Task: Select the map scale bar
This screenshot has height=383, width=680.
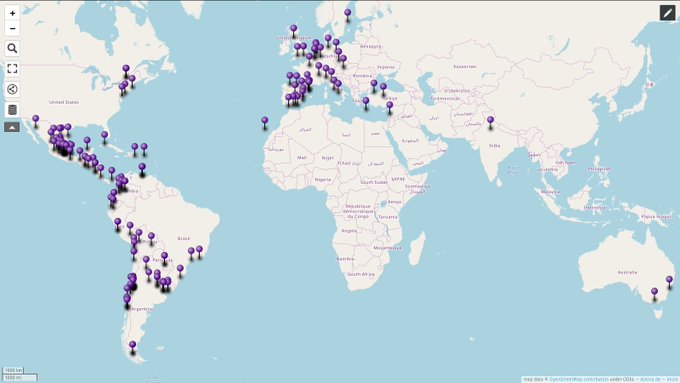Action: tap(20, 374)
